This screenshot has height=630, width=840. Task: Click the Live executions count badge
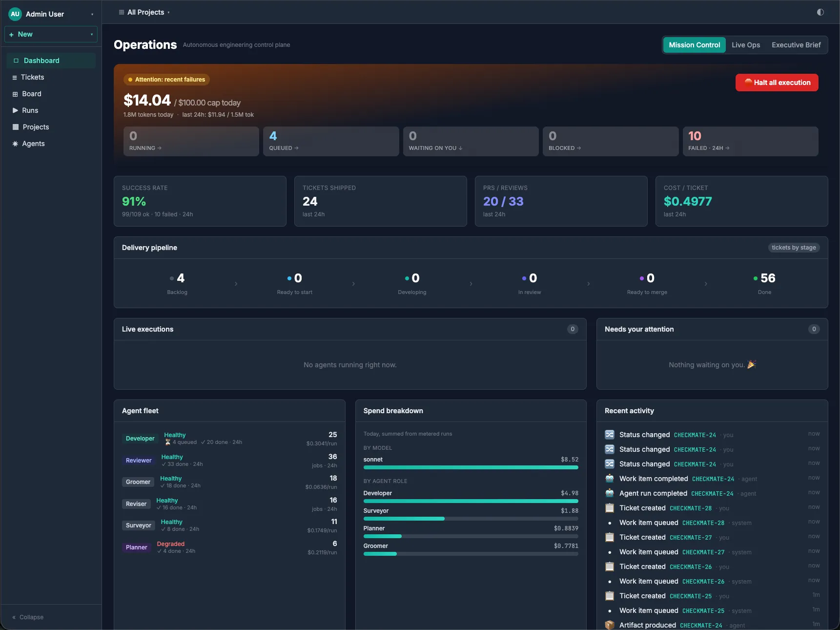(x=573, y=329)
